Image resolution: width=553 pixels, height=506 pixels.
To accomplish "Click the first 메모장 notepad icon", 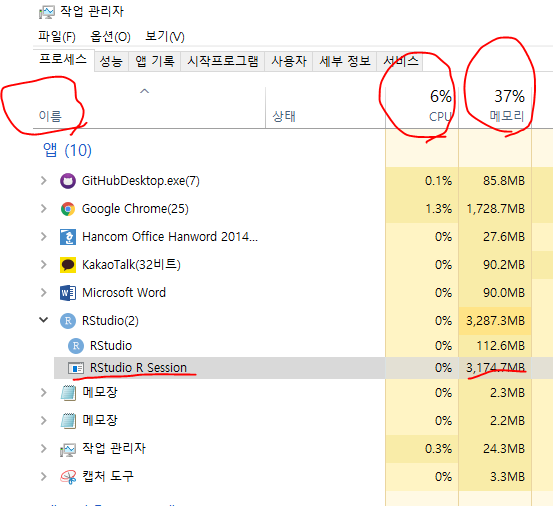I will 68,392.
